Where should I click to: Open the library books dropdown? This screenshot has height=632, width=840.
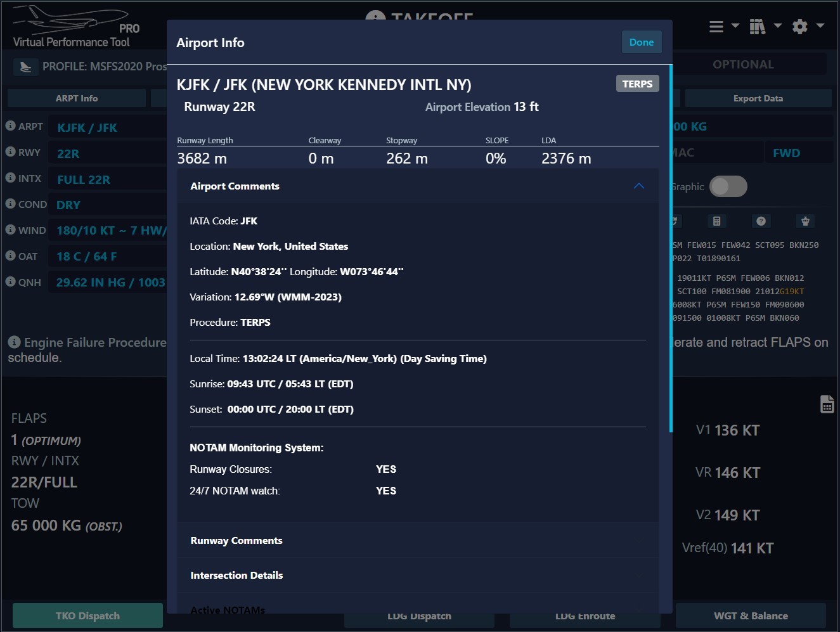(765, 27)
